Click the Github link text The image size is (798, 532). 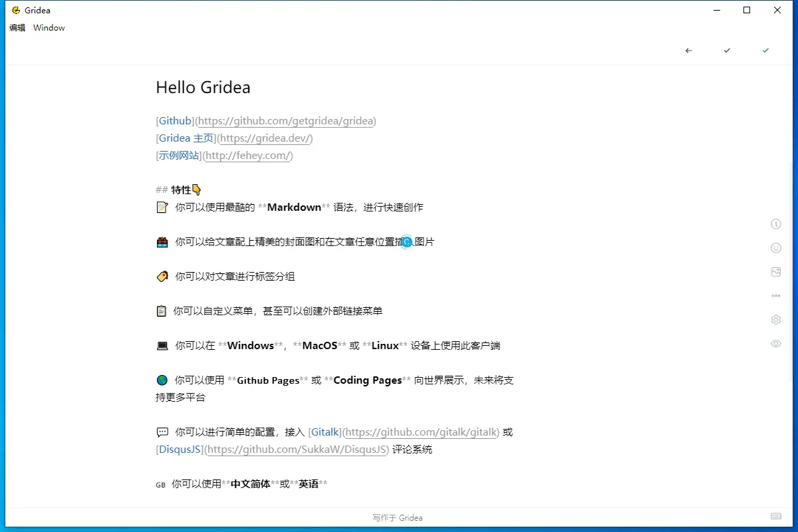(x=176, y=121)
